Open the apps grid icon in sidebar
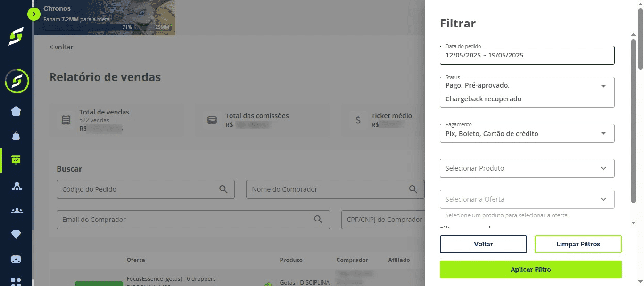Viewport: 644px width, 286px height. 16,282
